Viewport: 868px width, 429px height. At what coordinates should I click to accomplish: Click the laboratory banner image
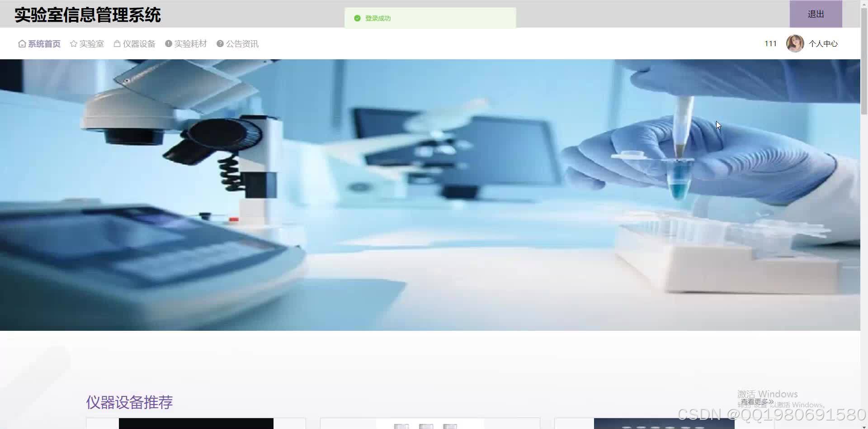coord(430,195)
